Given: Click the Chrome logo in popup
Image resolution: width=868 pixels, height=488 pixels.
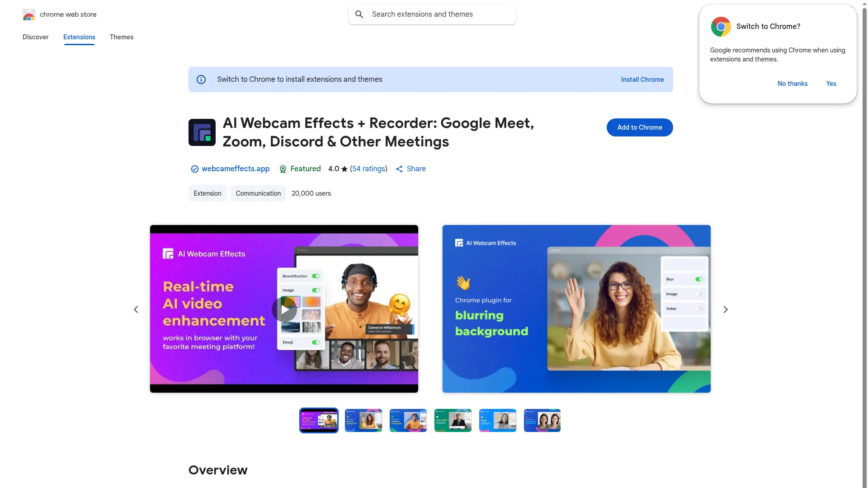Looking at the screenshot, I should click(x=721, y=27).
